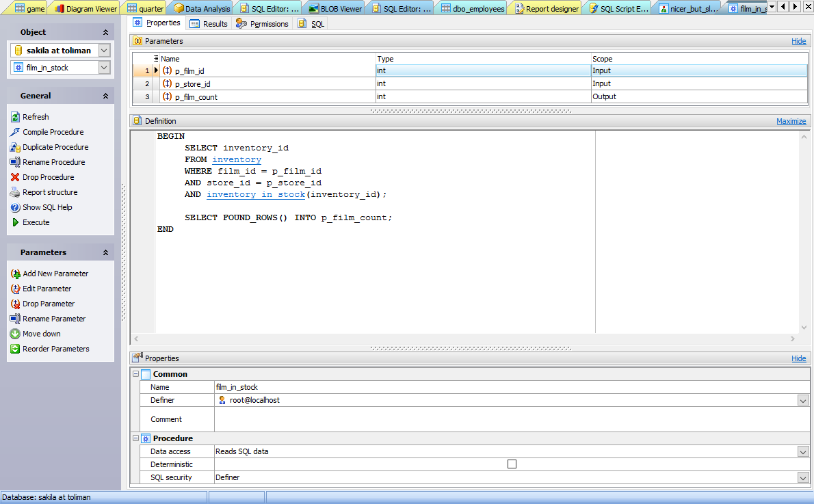Screen dimensions: 814x504
Task: Expand the Data access dropdown
Action: pyautogui.click(x=803, y=451)
